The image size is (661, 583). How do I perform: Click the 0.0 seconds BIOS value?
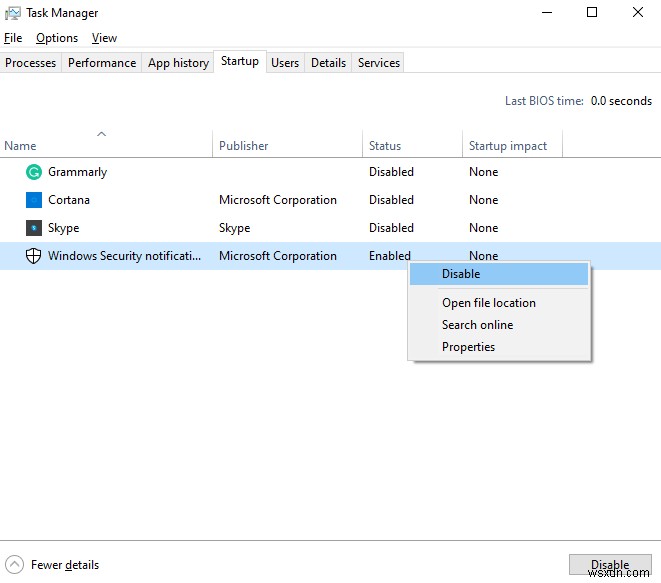pos(621,101)
